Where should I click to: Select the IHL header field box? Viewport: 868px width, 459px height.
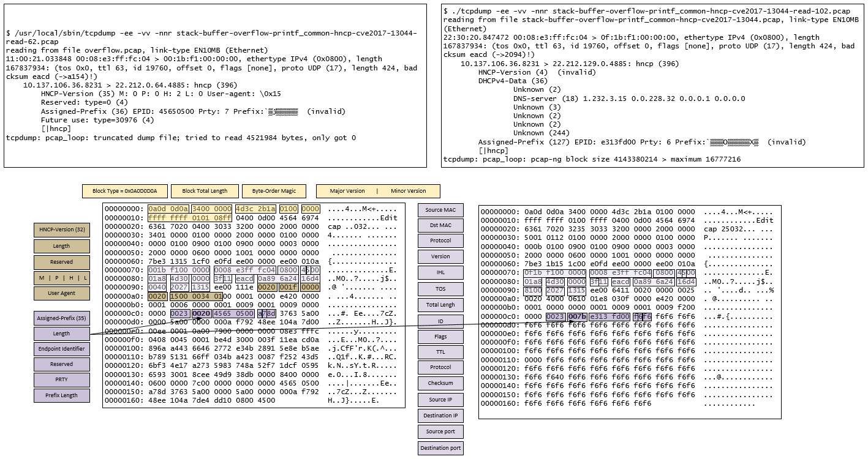pos(440,272)
